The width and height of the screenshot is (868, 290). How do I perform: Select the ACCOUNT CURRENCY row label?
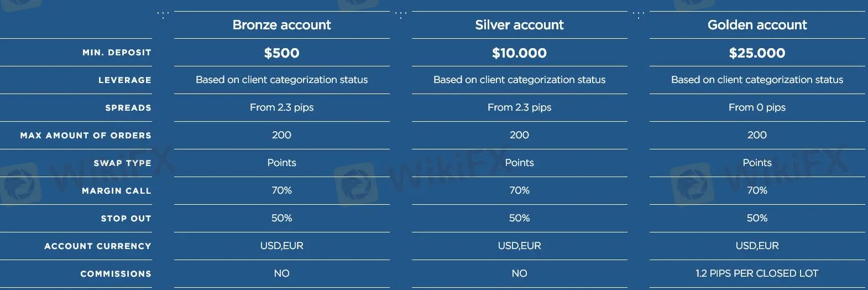click(97, 246)
